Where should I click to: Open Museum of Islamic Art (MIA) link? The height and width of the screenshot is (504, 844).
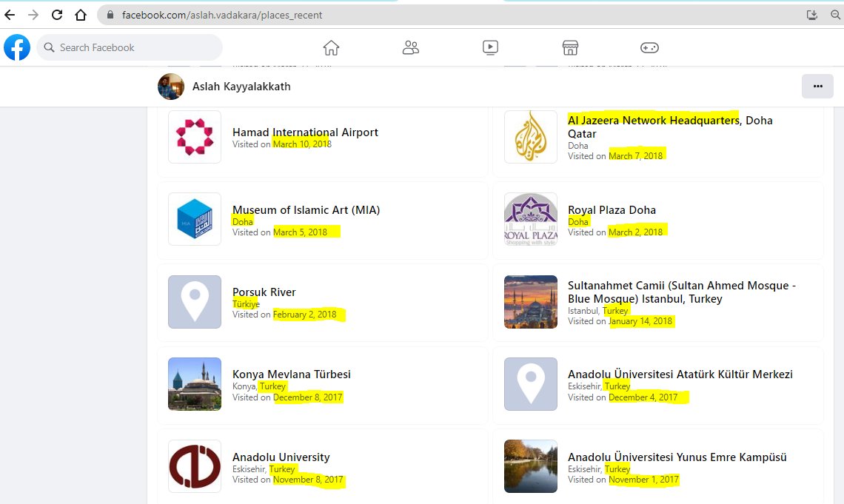point(307,209)
